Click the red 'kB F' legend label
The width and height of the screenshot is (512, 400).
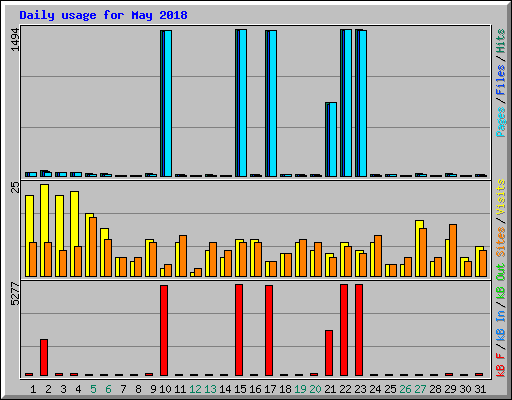coord(501,365)
